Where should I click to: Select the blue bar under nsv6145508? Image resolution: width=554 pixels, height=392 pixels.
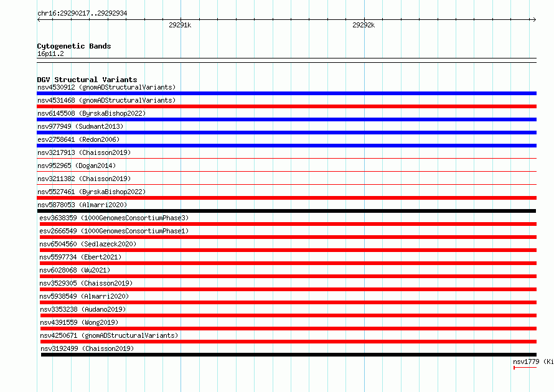click(x=286, y=119)
